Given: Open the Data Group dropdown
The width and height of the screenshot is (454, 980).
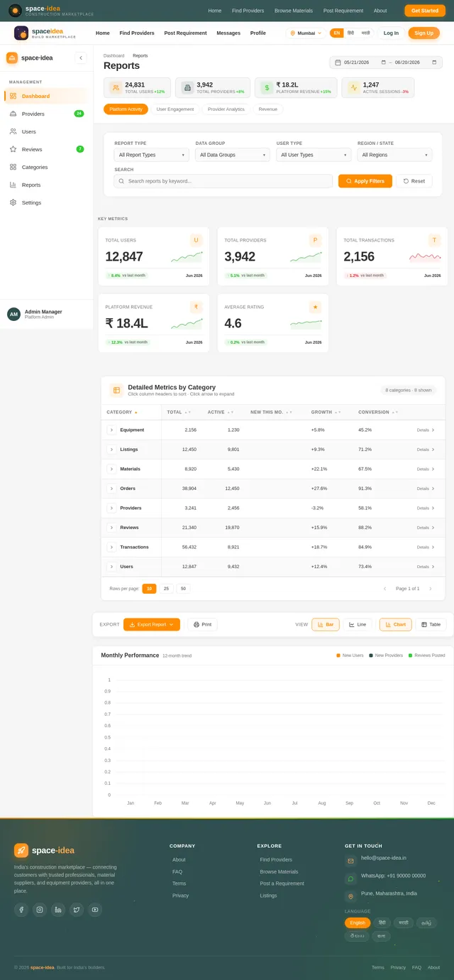Looking at the screenshot, I should pyautogui.click(x=233, y=155).
